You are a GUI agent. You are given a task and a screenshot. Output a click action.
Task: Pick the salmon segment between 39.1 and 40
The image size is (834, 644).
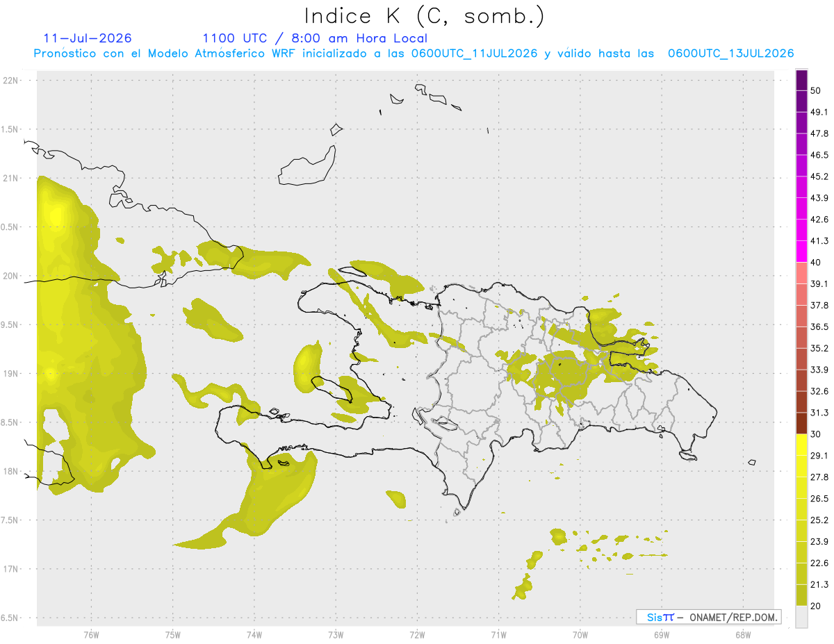pos(802,272)
